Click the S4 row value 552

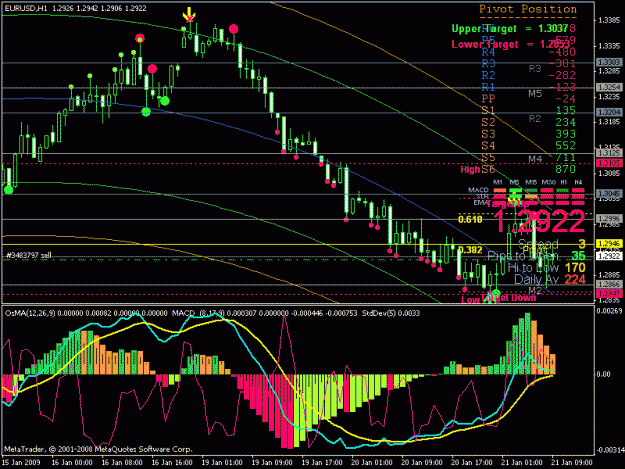566,145
